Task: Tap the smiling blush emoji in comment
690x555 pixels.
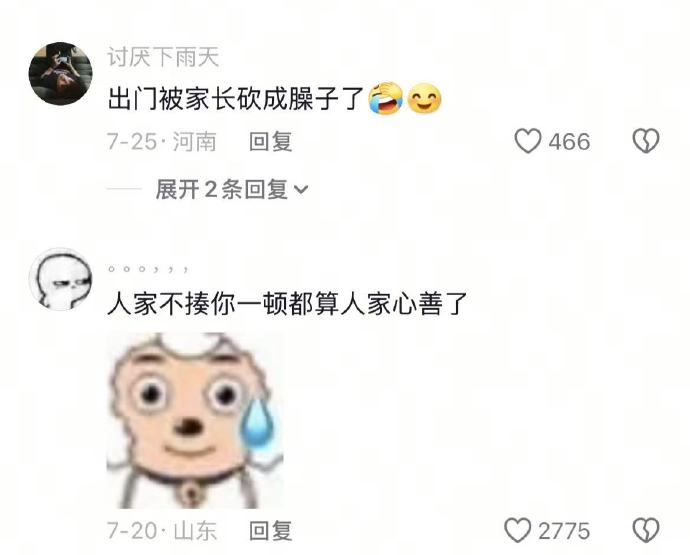Action: [x=424, y=98]
